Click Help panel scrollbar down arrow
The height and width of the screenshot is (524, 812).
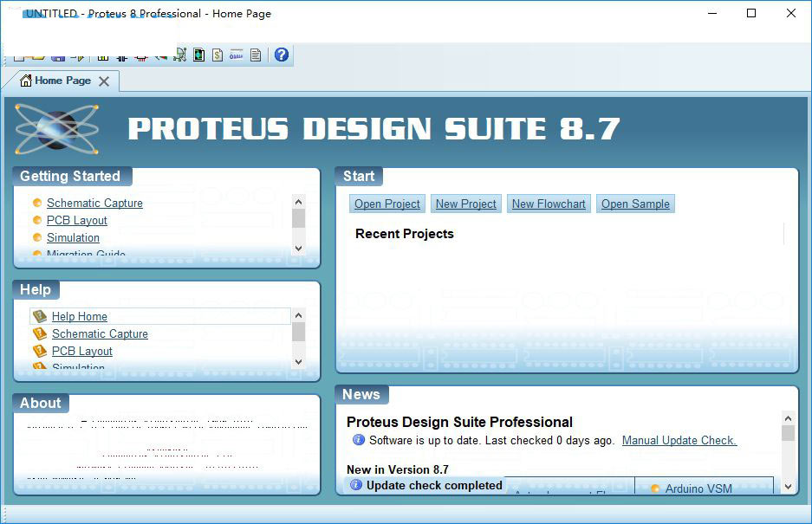click(298, 361)
